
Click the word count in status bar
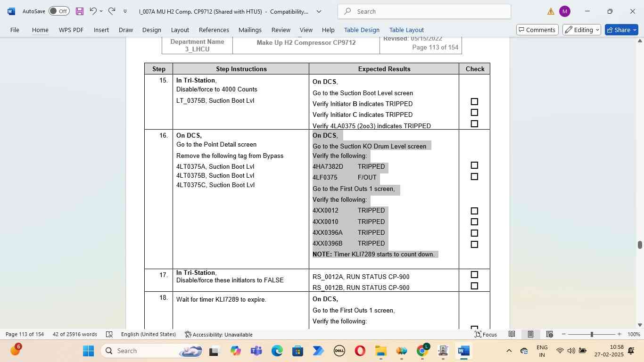point(75,334)
